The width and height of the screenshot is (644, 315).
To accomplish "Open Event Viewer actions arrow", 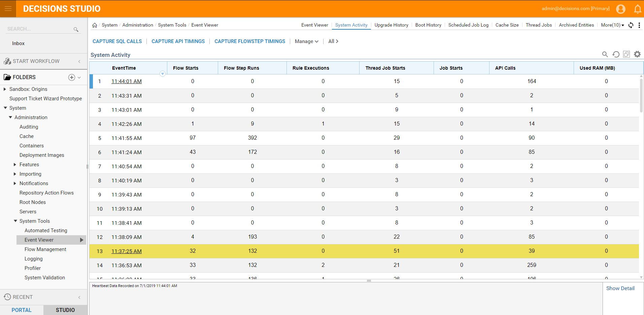I will 81,240.
